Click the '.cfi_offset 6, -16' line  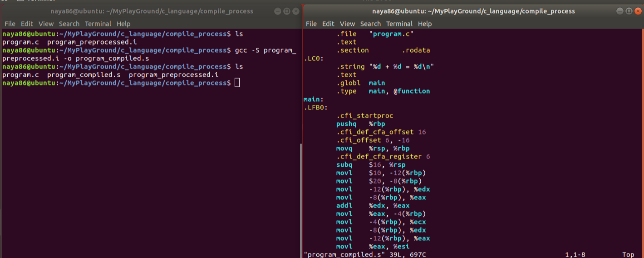[373, 140]
